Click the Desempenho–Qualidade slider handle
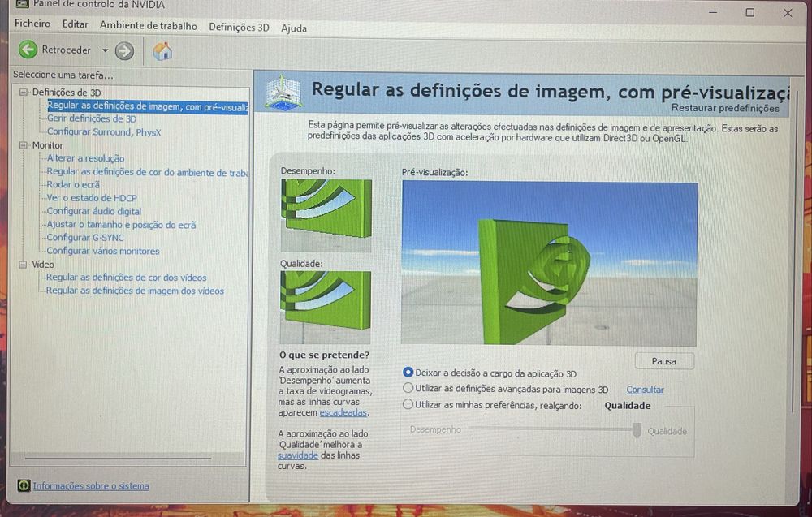 [637, 431]
